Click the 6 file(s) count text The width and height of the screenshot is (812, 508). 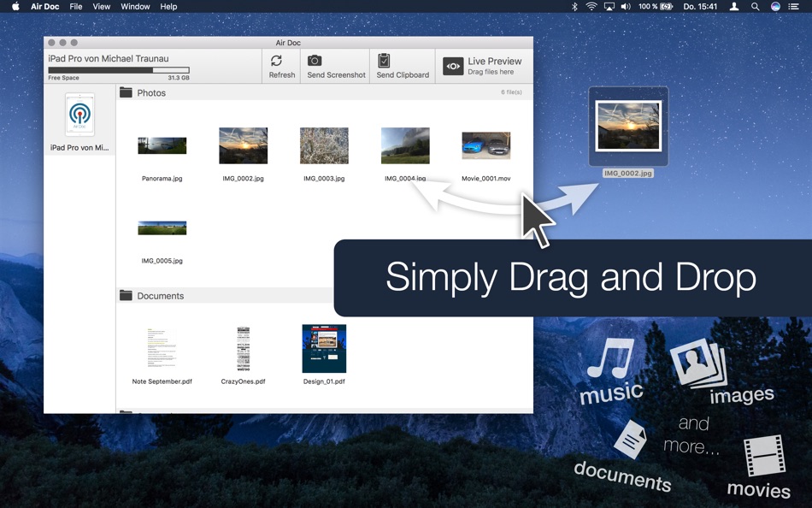(511, 92)
